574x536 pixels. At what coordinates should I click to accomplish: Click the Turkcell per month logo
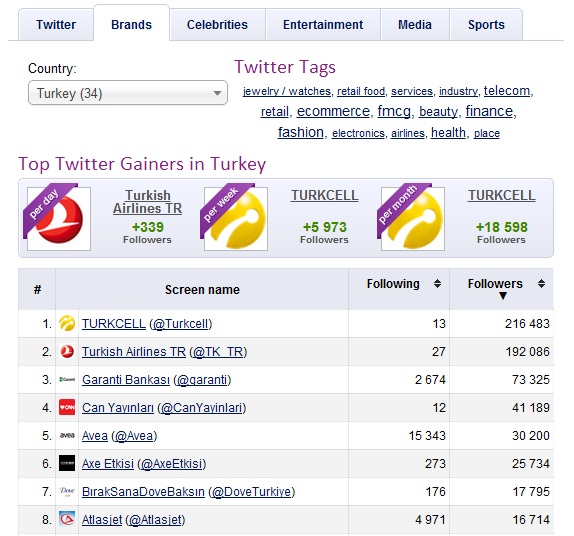pyautogui.click(x=413, y=219)
